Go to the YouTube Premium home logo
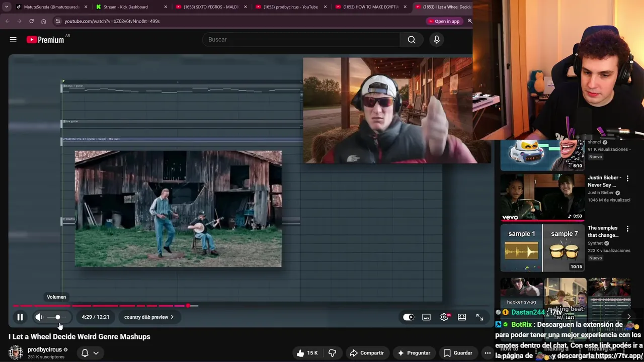Viewport: 644px width, 362px height. pos(45,40)
